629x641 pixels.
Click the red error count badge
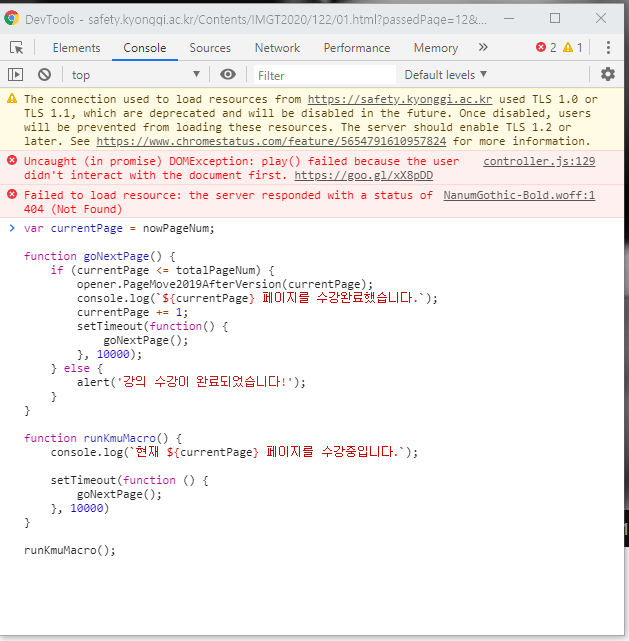(546, 47)
